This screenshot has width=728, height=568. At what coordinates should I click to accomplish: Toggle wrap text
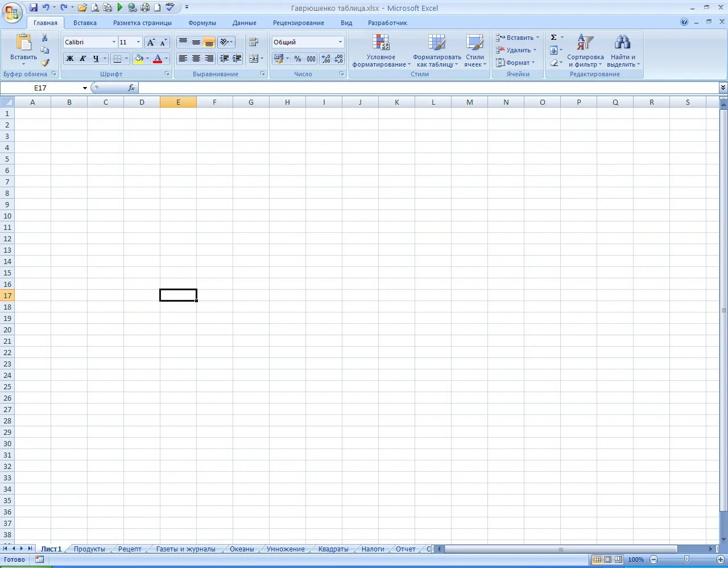pos(254,42)
